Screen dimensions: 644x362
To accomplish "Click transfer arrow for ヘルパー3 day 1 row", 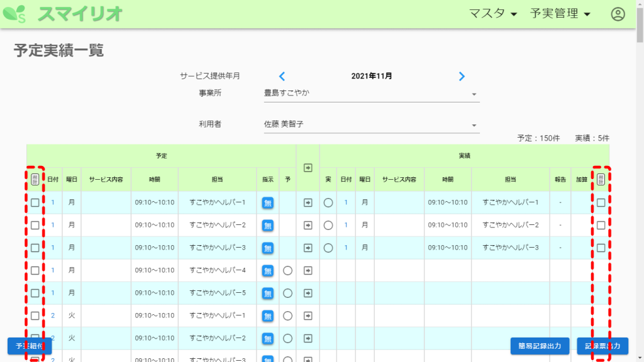I will (x=308, y=248).
